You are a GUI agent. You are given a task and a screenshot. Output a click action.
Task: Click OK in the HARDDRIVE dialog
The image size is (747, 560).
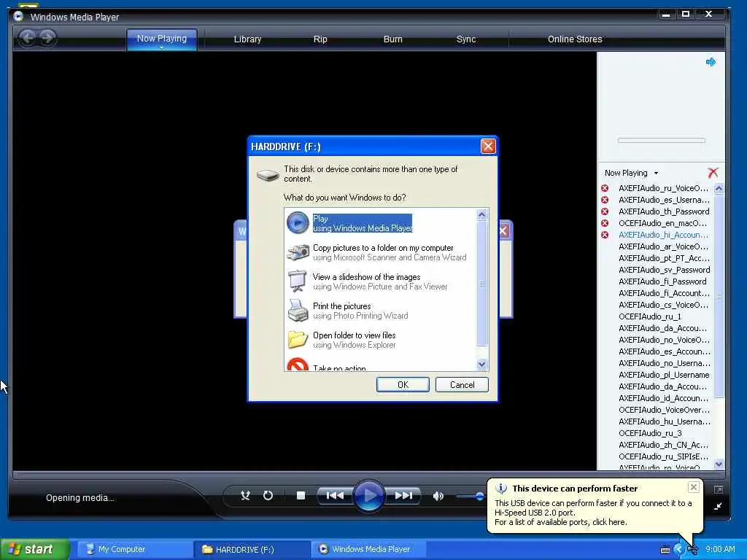coord(403,385)
